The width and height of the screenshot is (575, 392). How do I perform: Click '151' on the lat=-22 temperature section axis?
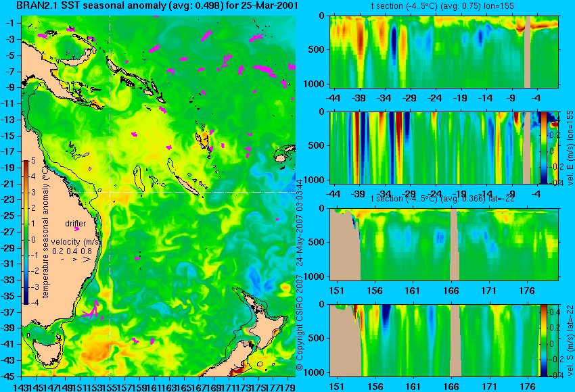point(337,291)
